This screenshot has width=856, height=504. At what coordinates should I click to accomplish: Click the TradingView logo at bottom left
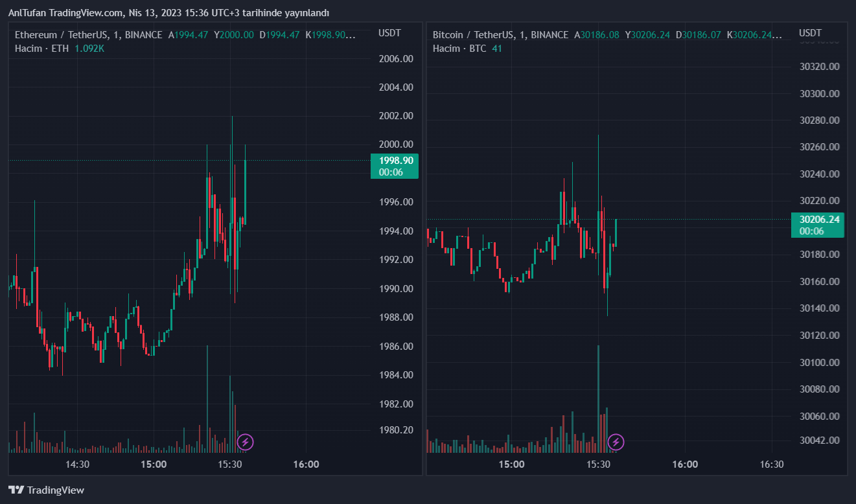coord(46,490)
